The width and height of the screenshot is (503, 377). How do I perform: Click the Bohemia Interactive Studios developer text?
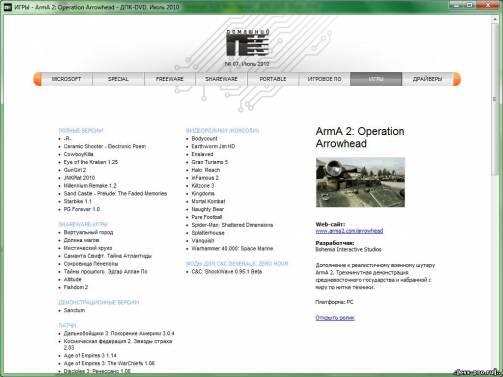tap(348, 249)
